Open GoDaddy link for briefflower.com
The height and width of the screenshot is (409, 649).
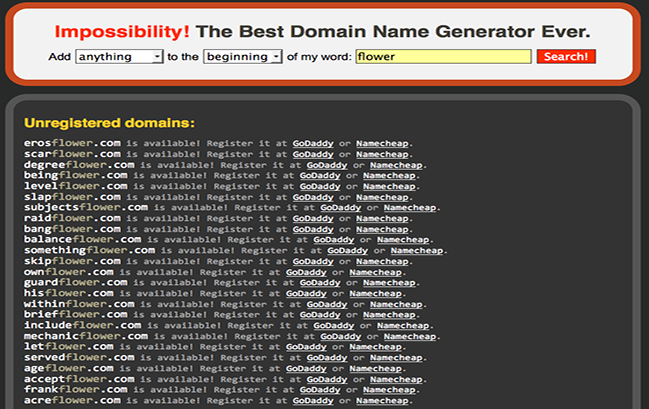[x=320, y=315]
